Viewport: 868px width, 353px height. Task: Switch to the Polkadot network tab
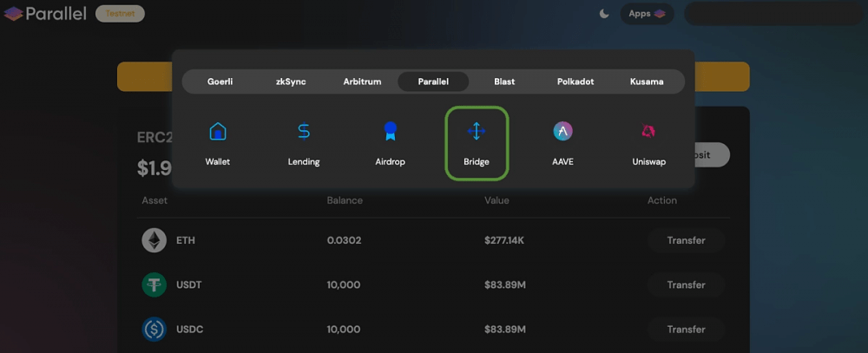coord(575,82)
